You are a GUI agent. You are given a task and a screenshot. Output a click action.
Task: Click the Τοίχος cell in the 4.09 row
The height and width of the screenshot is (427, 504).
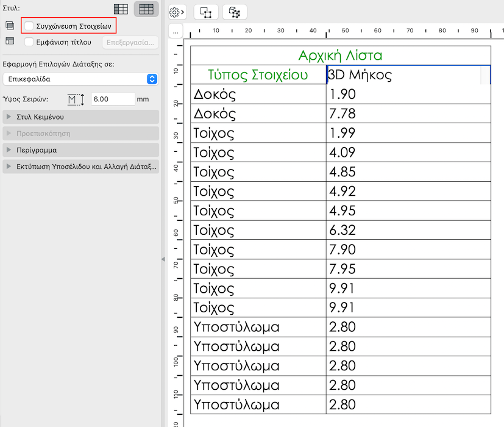[x=258, y=152]
